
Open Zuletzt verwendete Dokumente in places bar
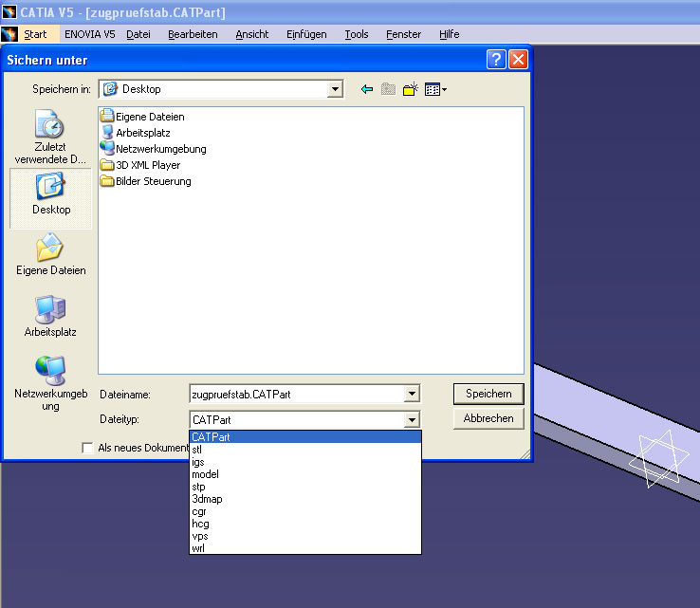tap(50, 137)
